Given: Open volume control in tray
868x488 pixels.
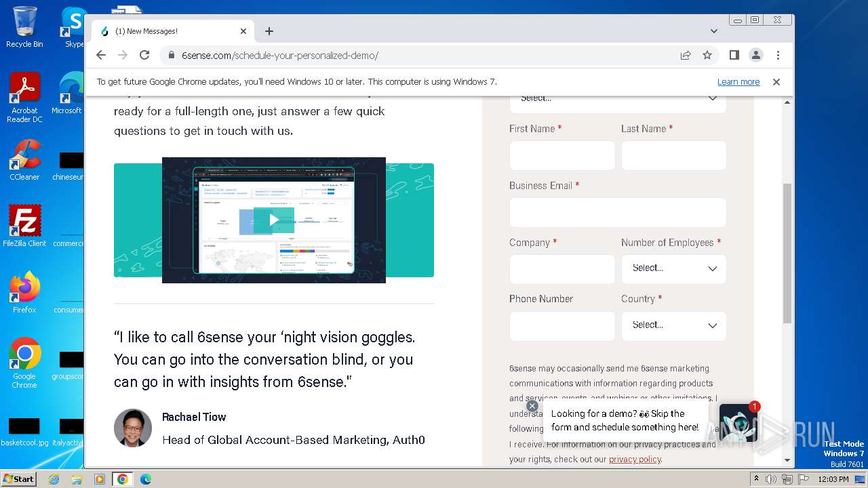Looking at the screenshot, I should (x=771, y=479).
